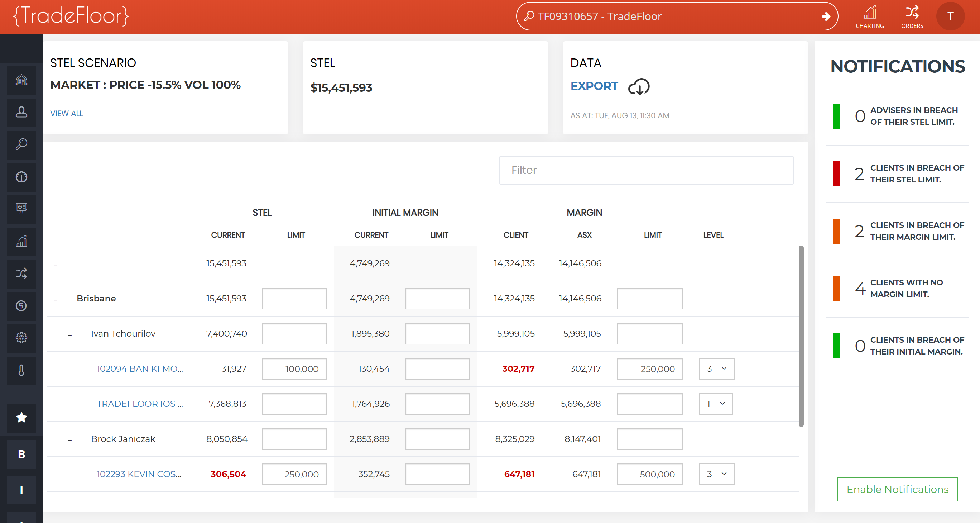This screenshot has height=523, width=980.
Task: Click red margin value 302,717
Action: (518, 369)
